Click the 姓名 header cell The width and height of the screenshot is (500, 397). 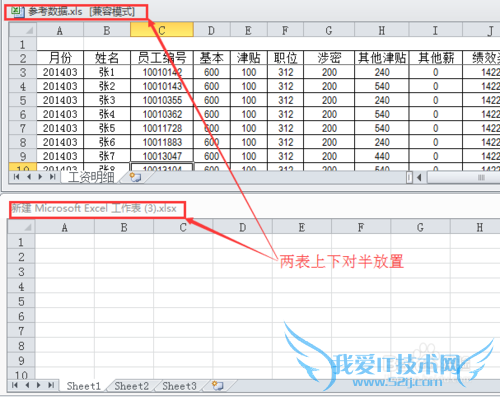coord(107,58)
